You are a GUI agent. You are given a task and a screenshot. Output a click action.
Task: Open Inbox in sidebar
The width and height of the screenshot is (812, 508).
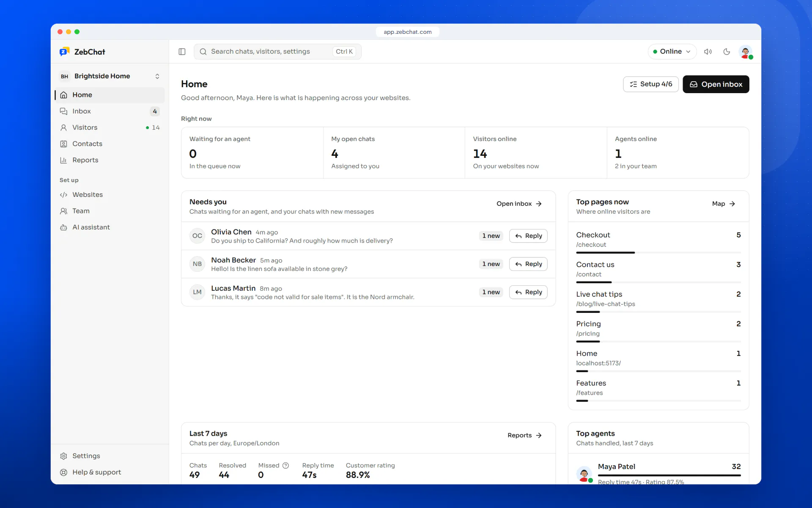click(x=110, y=111)
